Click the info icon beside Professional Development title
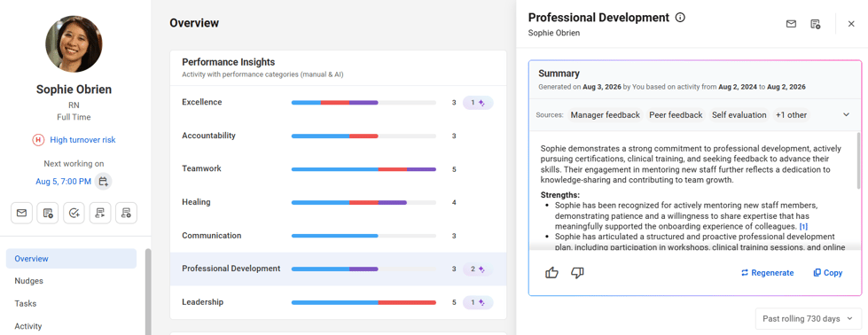 coord(680,17)
